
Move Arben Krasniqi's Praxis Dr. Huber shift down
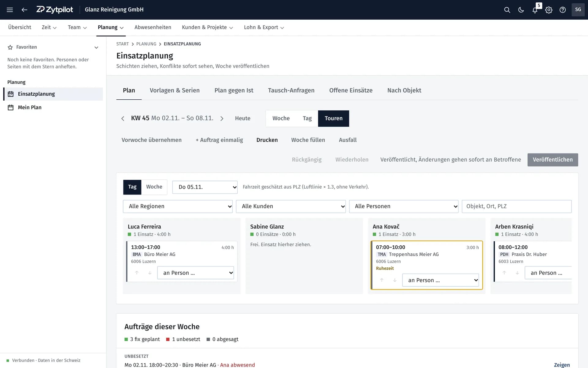coord(517,273)
